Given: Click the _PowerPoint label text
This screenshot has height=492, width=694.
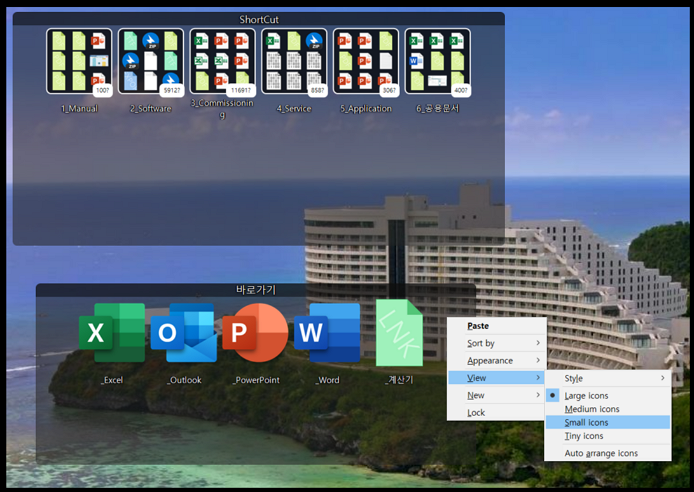Looking at the screenshot, I should click(x=256, y=380).
